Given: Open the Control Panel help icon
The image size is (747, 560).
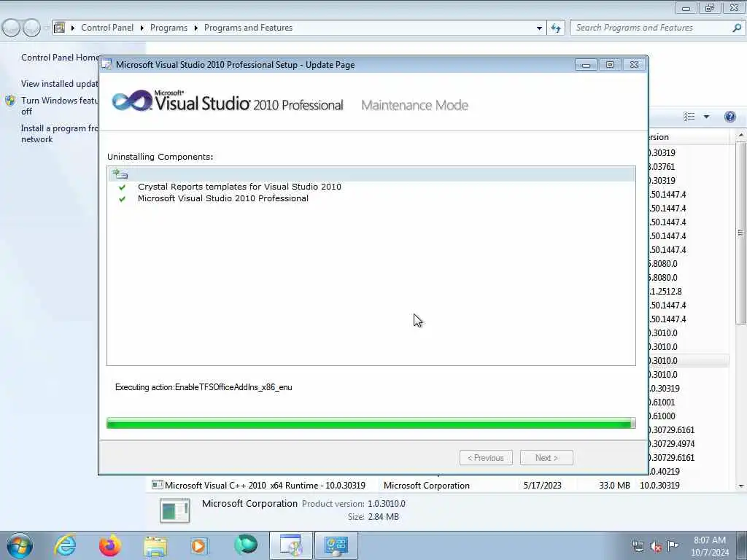Looking at the screenshot, I should tap(729, 117).
